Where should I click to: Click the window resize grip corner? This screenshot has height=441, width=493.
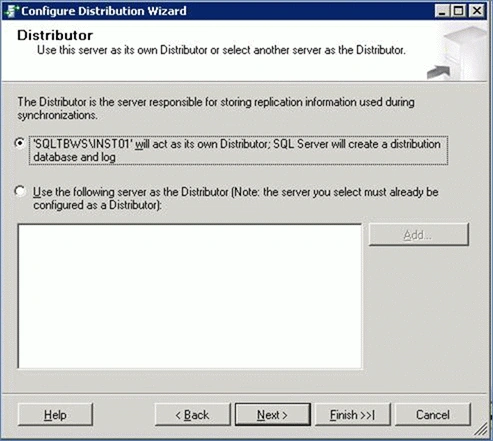[481, 429]
